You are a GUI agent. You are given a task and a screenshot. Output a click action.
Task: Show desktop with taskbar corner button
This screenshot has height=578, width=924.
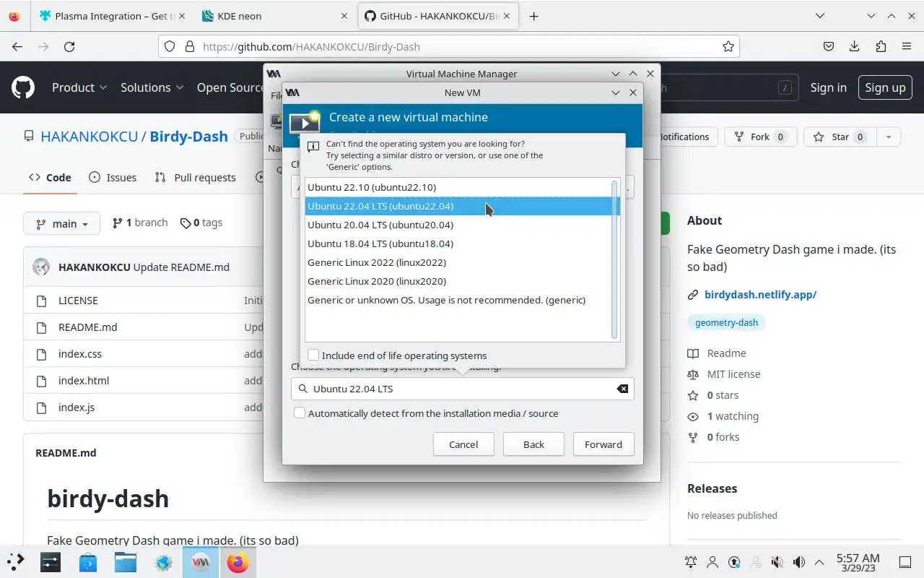coord(905,562)
